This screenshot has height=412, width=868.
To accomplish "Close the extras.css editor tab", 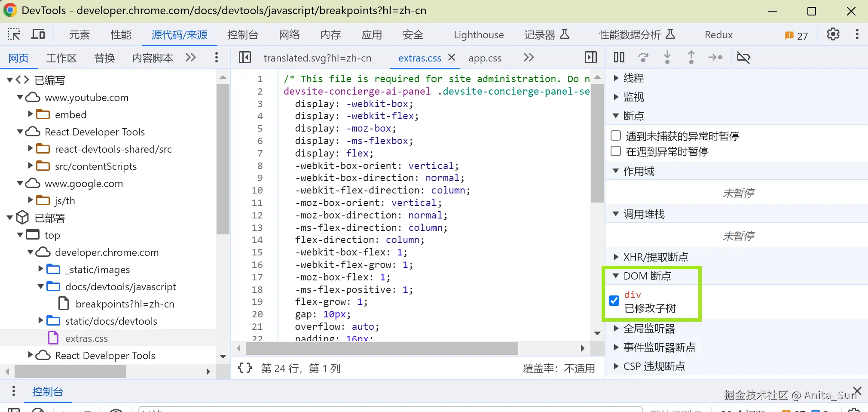I will coord(452,57).
